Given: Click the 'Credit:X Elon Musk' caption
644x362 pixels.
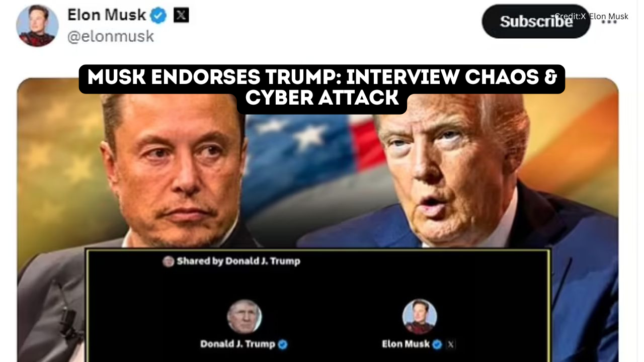Looking at the screenshot, I should coord(591,16).
